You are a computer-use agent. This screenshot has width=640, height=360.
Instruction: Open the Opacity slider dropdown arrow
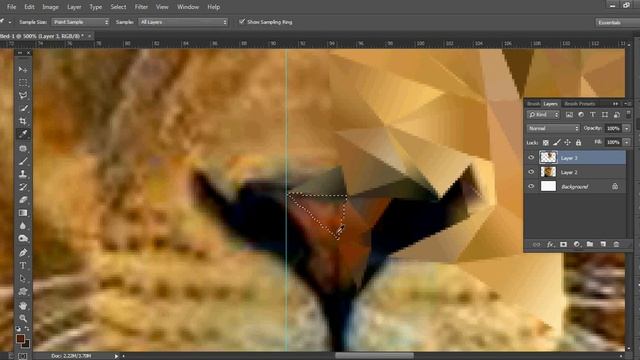tap(627, 129)
